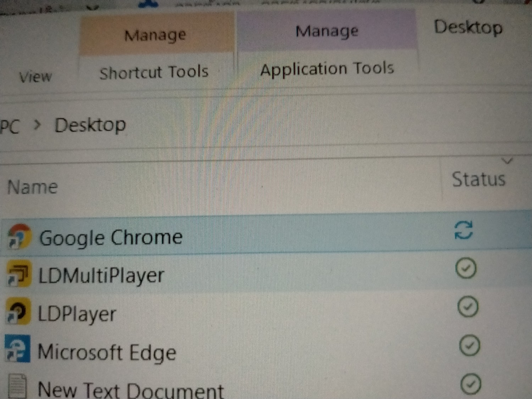Switch to the Application Tools tab
The height and width of the screenshot is (399, 532).
click(x=327, y=69)
